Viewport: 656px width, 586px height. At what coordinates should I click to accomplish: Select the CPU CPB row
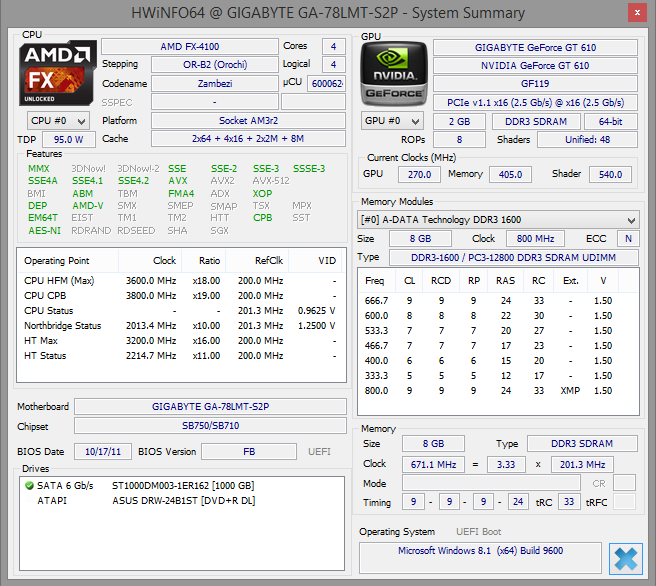[x=180, y=296]
